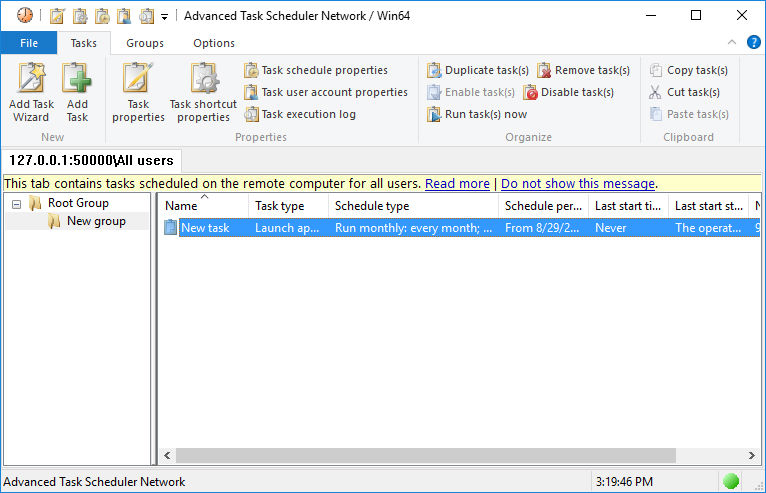Click the 'The operat...' last start status cell
The width and height of the screenshot is (766, 493).
pyautogui.click(x=708, y=228)
